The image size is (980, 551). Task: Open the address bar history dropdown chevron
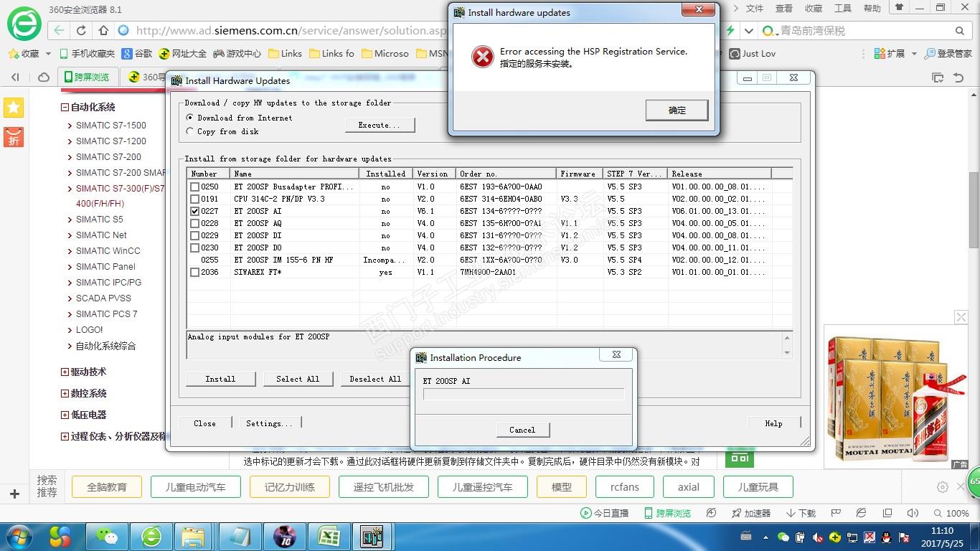click(x=749, y=31)
